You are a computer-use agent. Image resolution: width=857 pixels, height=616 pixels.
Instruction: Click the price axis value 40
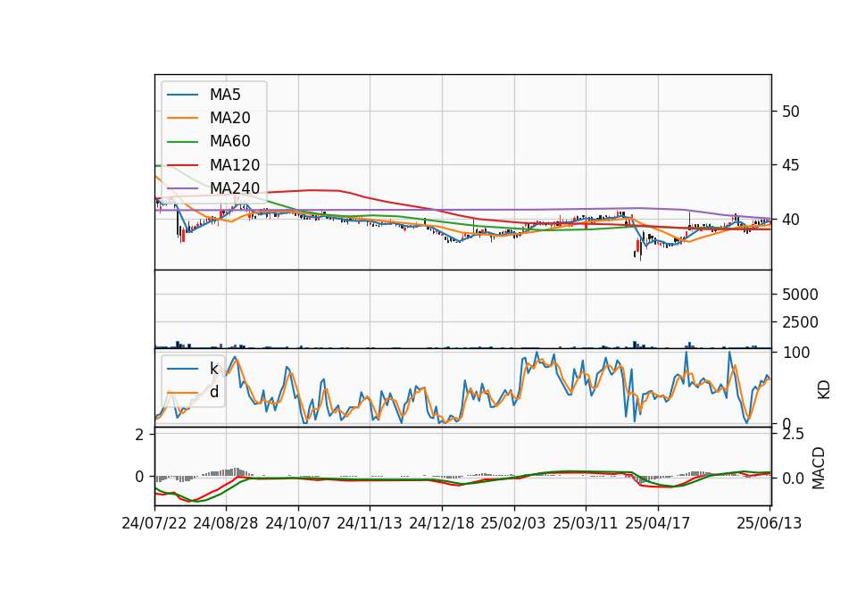tap(790, 220)
